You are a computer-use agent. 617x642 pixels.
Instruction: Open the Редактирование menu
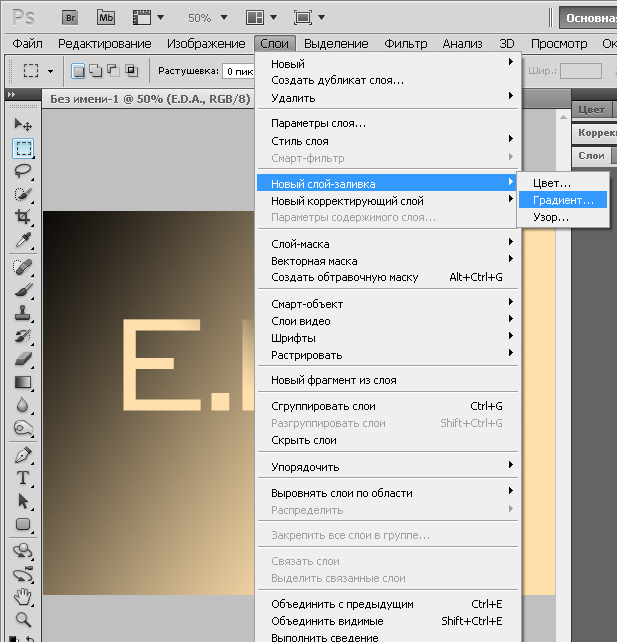coord(104,43)
